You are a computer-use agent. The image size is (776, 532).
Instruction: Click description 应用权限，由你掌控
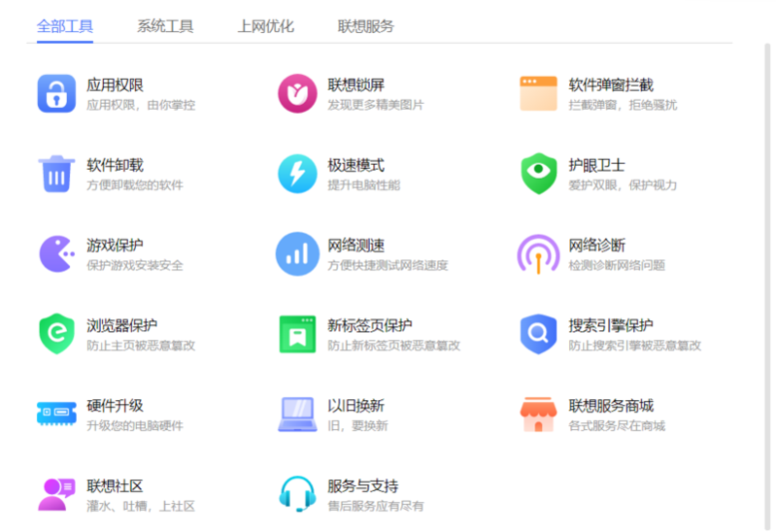141,105
